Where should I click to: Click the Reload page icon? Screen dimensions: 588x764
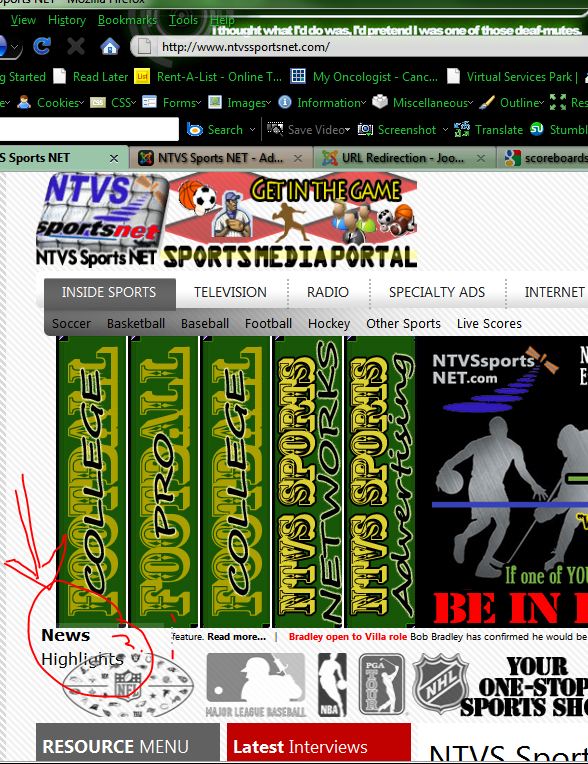click(x=42, y=46)
